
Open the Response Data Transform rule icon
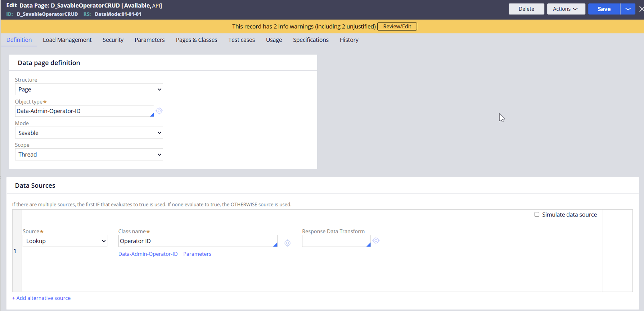pos(376,241)
